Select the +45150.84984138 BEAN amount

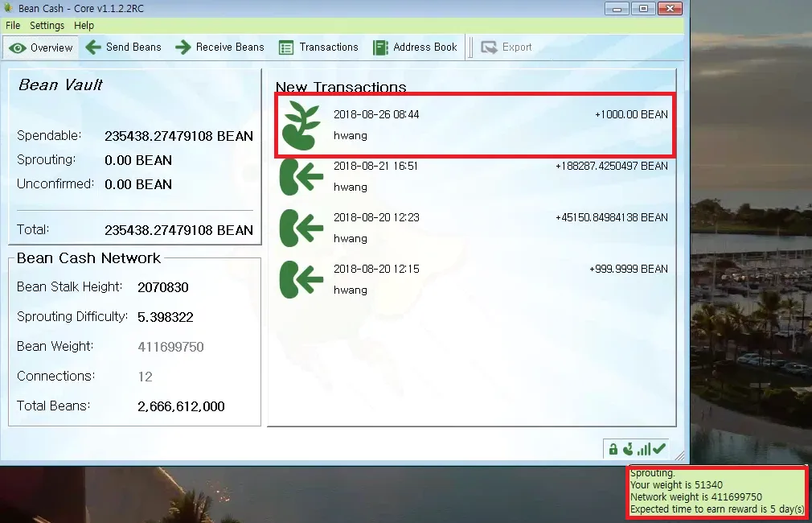[x=612, y=217]
